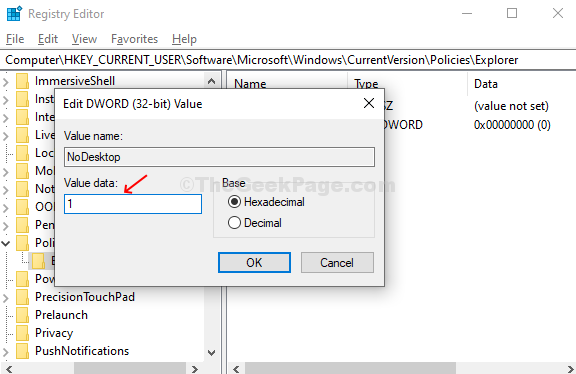Click the folder icon of Pow... key
Screen dimensions: 576x374
[22, 279]
